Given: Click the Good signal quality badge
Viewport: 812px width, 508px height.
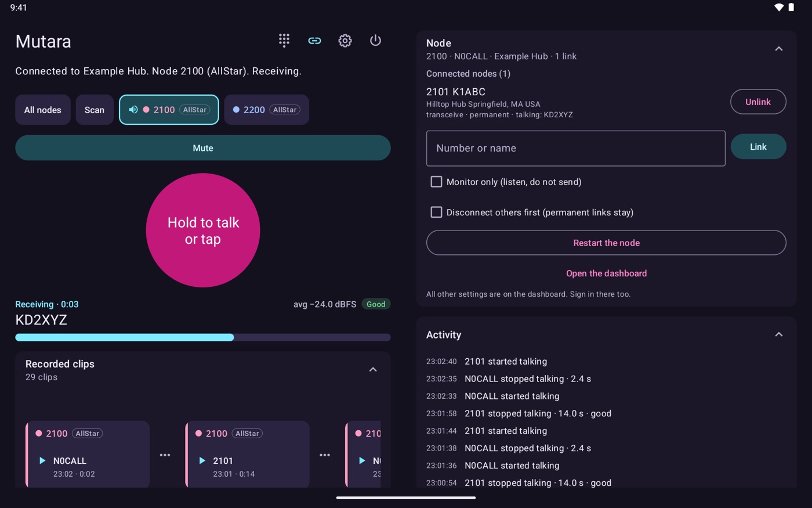Looking at the screenshot, I should click(376, 304).
